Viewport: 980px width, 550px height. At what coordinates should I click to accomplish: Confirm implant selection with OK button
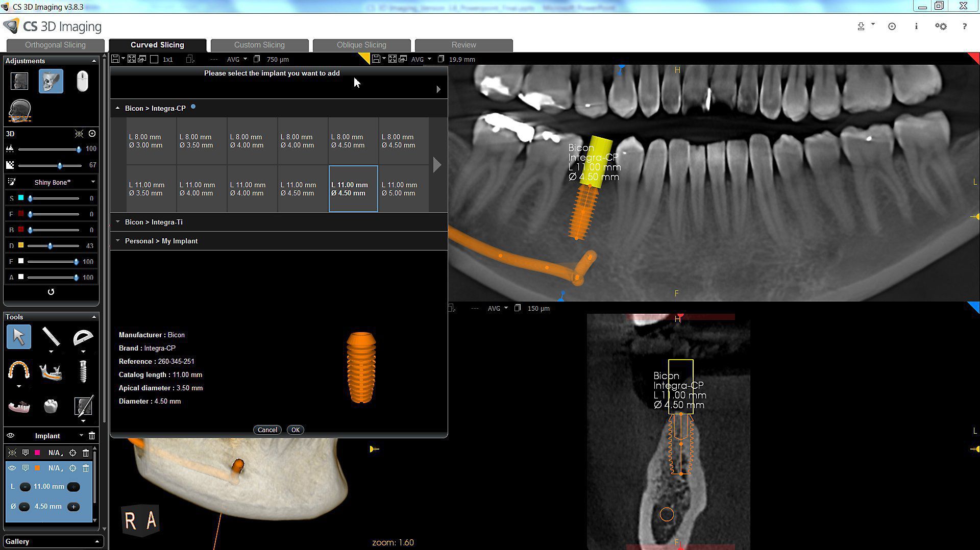[295, 430]
